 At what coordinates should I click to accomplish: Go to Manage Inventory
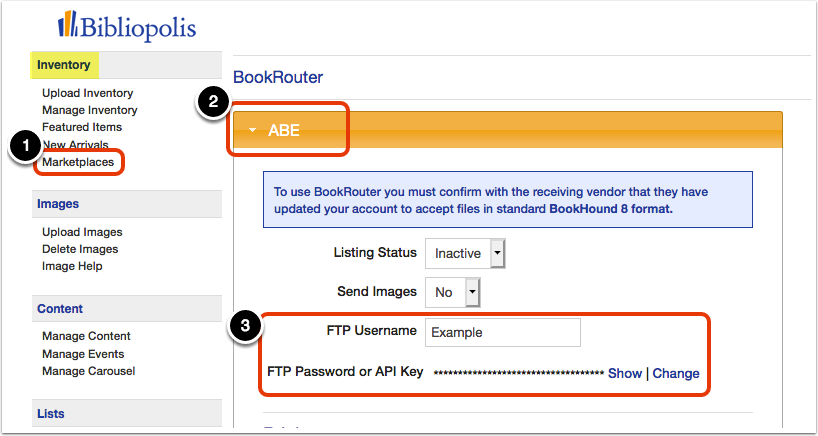90,110
